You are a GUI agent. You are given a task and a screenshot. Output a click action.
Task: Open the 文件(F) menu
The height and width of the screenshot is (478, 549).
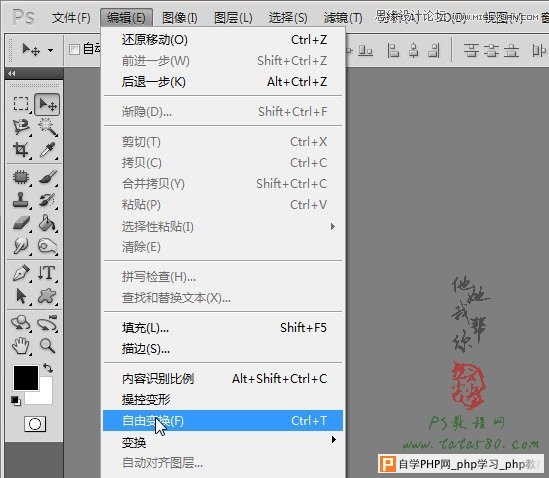tap(71, 18)
